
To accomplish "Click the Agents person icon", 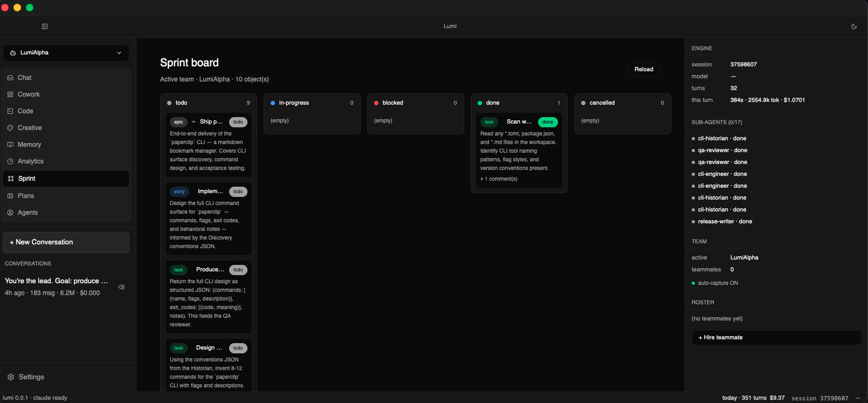I will 10,213.
